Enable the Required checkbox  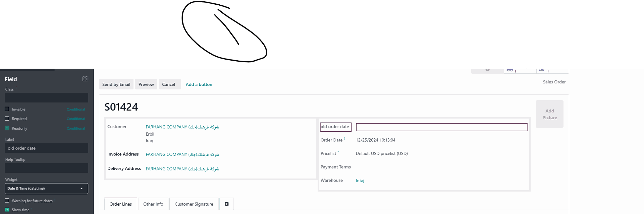(x=7, y=119)
